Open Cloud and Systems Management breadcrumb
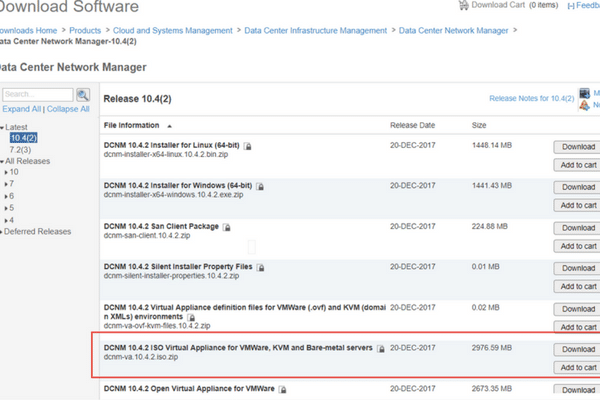The image size is (600, 400). tap(173, 31)
